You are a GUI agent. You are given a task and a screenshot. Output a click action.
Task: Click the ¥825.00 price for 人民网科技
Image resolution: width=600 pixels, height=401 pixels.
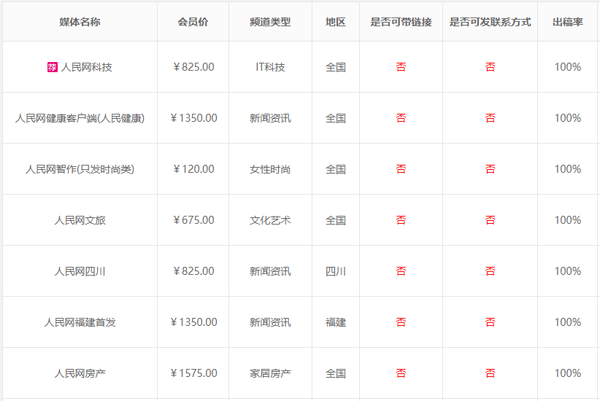pos(194,67)
